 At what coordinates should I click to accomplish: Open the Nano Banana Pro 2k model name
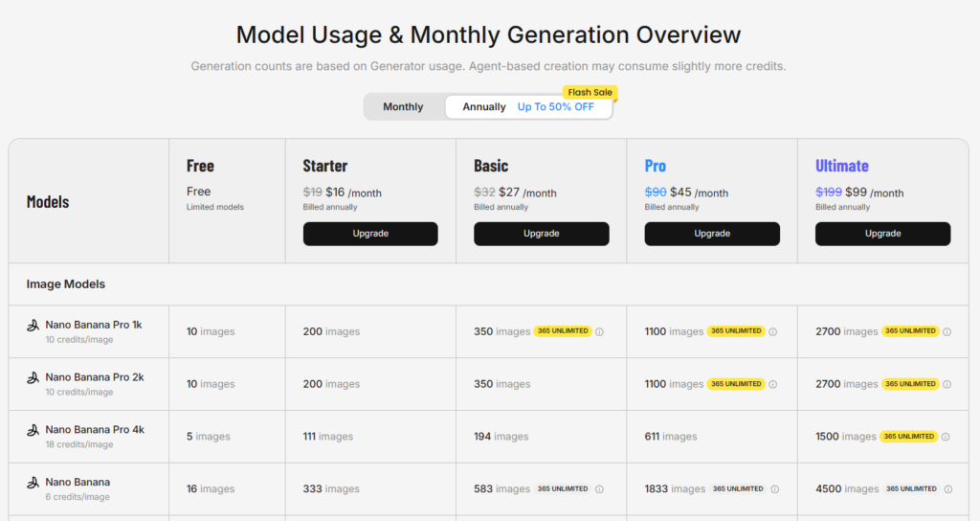tap(94, 377)
